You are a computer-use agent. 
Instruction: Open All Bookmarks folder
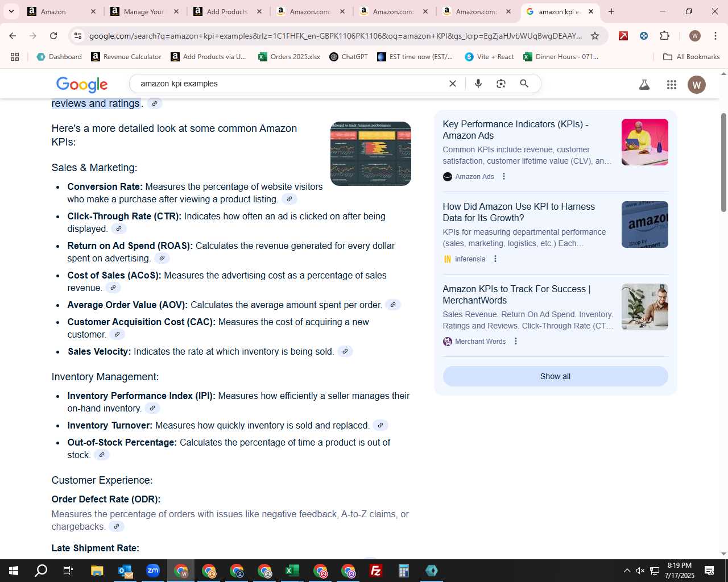click(692, 57)
